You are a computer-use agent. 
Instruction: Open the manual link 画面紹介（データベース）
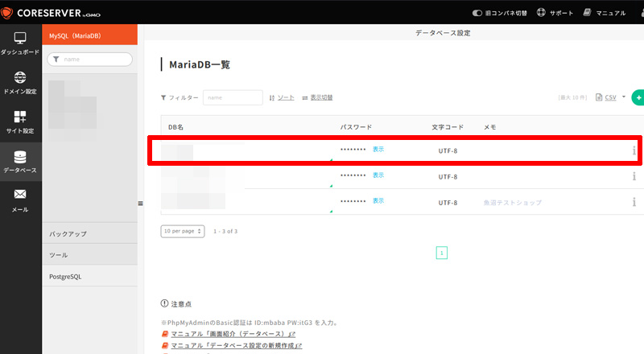point(233,334)
